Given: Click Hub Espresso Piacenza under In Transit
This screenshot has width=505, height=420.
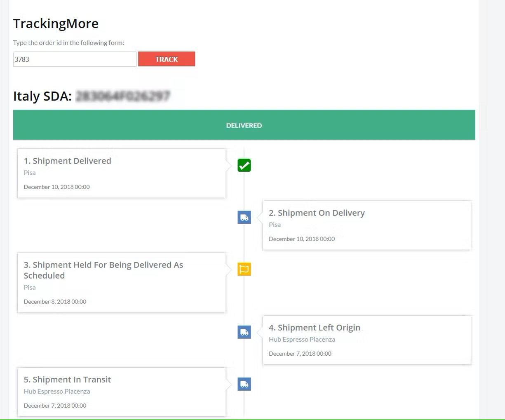Looking at the screenshot, I should pyautogui.click(x=57, y=391).
